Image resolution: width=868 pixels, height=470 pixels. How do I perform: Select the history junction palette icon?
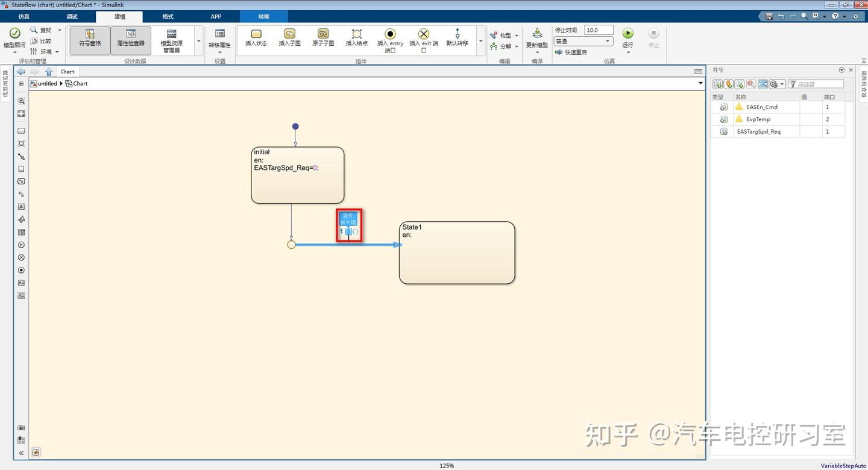coord(21,245)
